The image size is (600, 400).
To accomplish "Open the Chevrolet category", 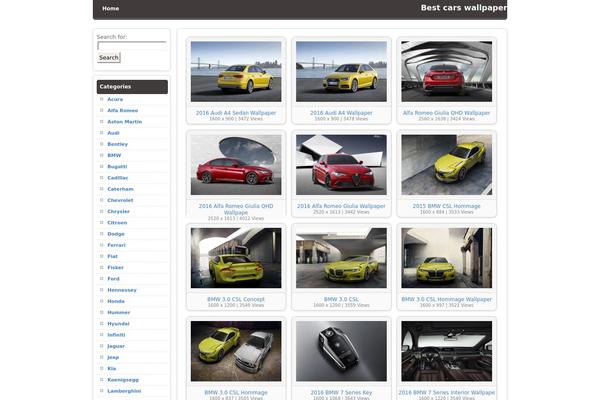I will coord(120,200).
